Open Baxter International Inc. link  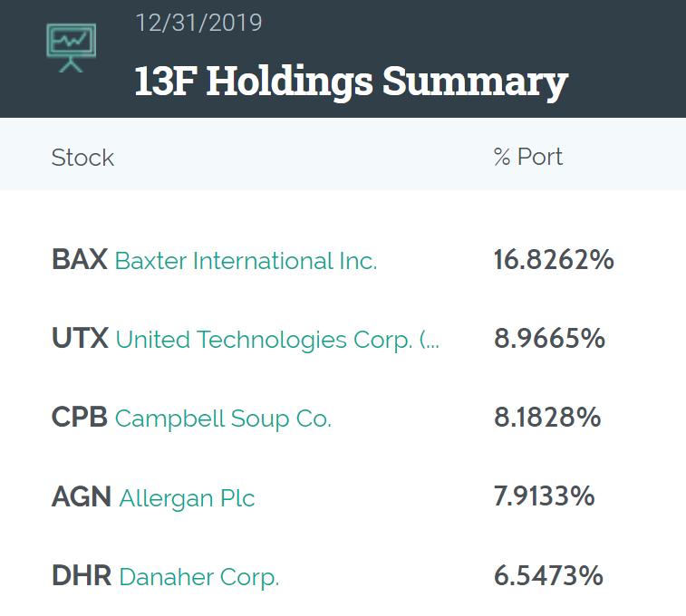246,261
